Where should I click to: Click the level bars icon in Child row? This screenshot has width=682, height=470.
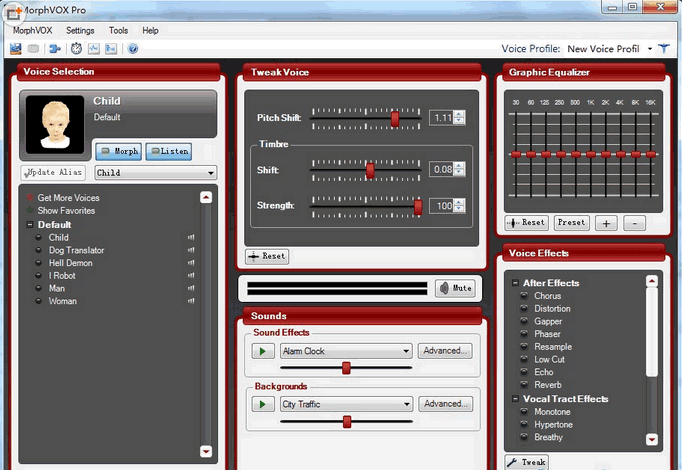point(191,237)
